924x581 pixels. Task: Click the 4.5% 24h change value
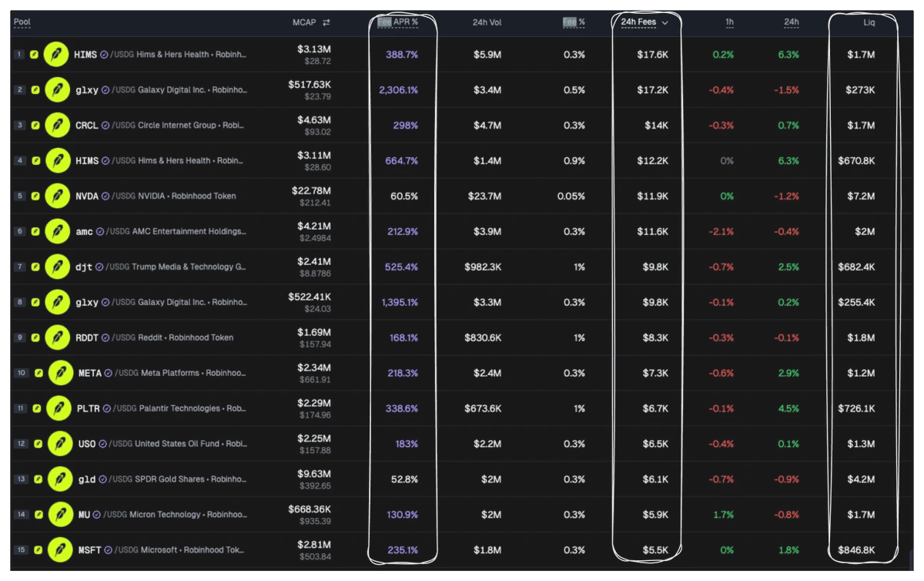click(x=788, y=408)
